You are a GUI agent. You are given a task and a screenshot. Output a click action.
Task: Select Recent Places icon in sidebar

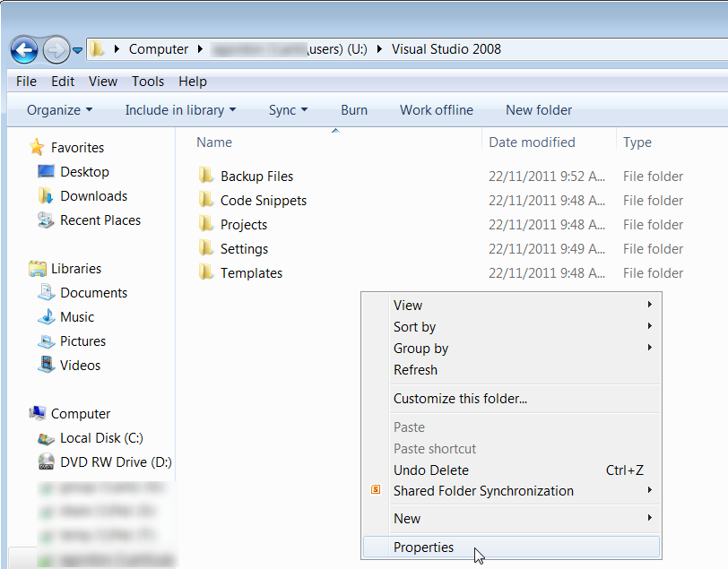click(x=46, y=220)
